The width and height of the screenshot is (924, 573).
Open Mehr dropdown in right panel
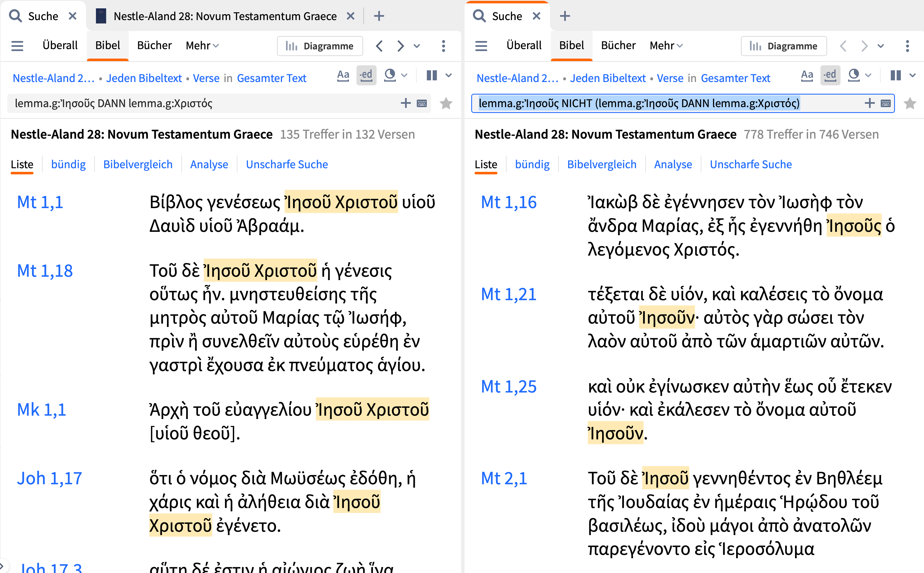(x=666, y=45)
